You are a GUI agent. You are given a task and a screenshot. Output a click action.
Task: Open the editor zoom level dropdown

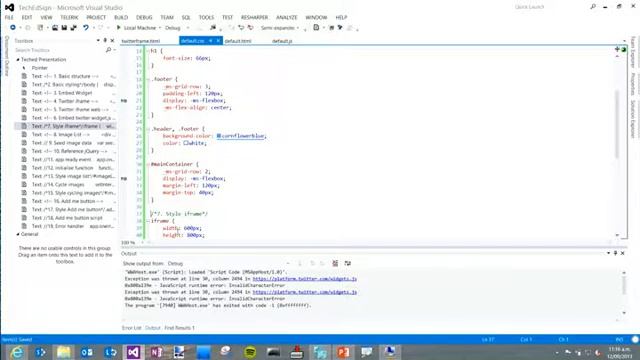(142, 242)
